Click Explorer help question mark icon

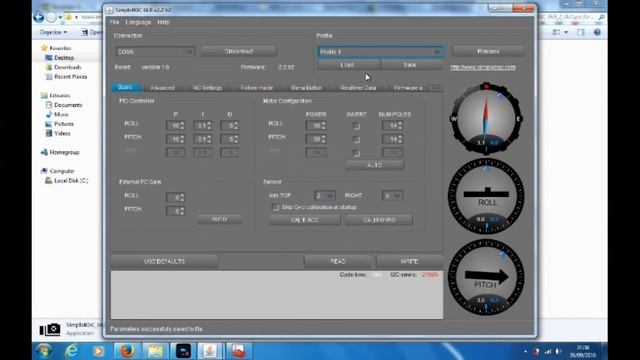tap(597, 32)
